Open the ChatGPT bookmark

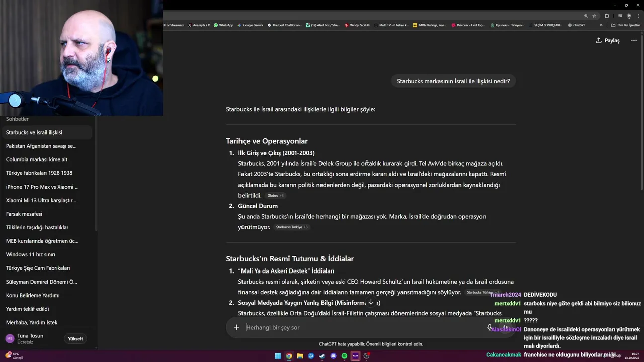click(x=576, y=25)
